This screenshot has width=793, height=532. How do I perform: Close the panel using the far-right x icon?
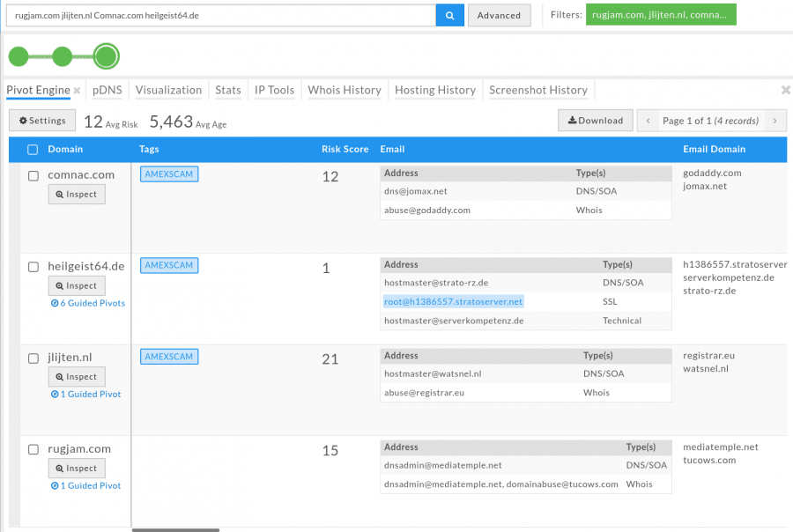pos(785,90)
